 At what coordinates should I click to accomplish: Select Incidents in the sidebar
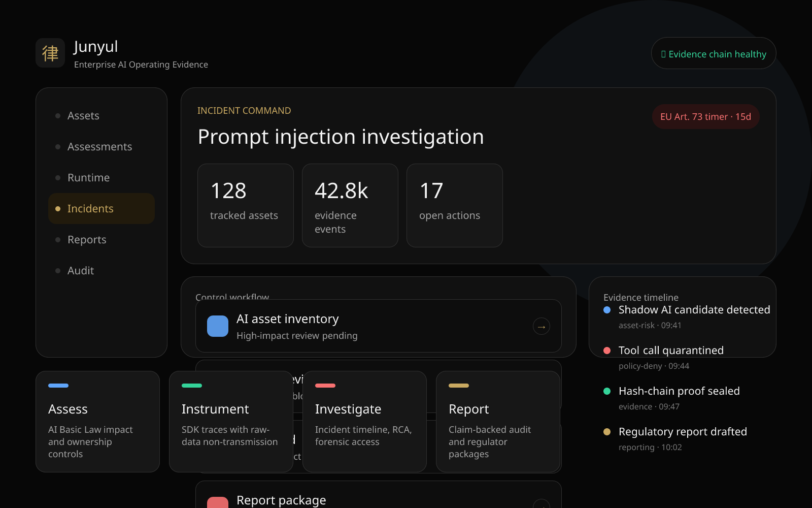click(x=101, y=209)
